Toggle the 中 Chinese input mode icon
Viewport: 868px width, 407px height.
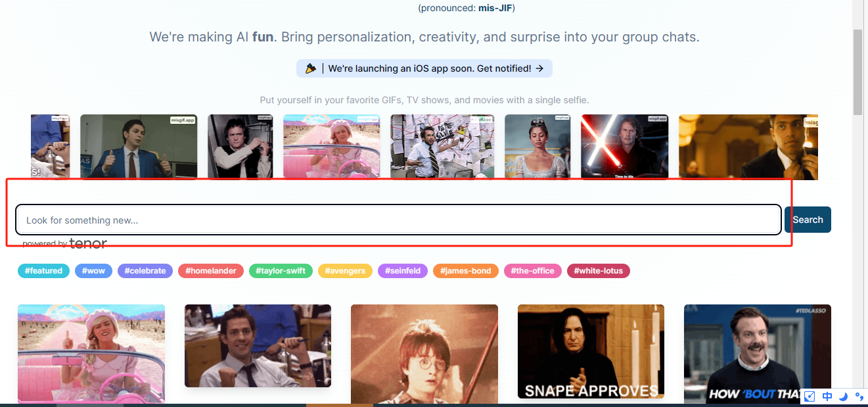tap(827, 396)
